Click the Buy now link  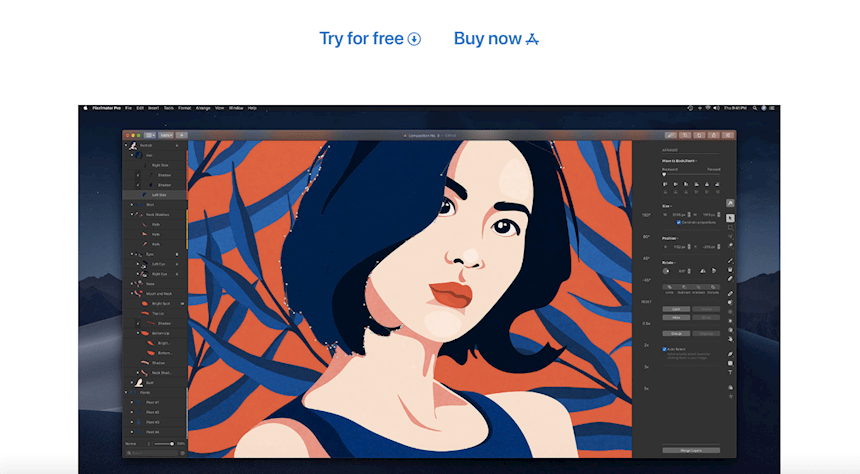click(x=496, y=38)
